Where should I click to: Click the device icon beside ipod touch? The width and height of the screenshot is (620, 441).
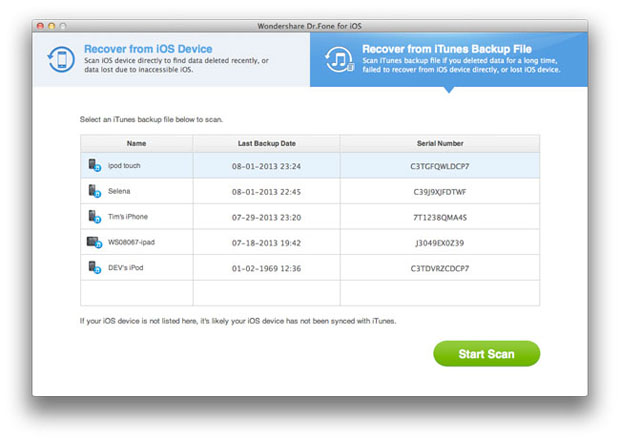point(95,165)
